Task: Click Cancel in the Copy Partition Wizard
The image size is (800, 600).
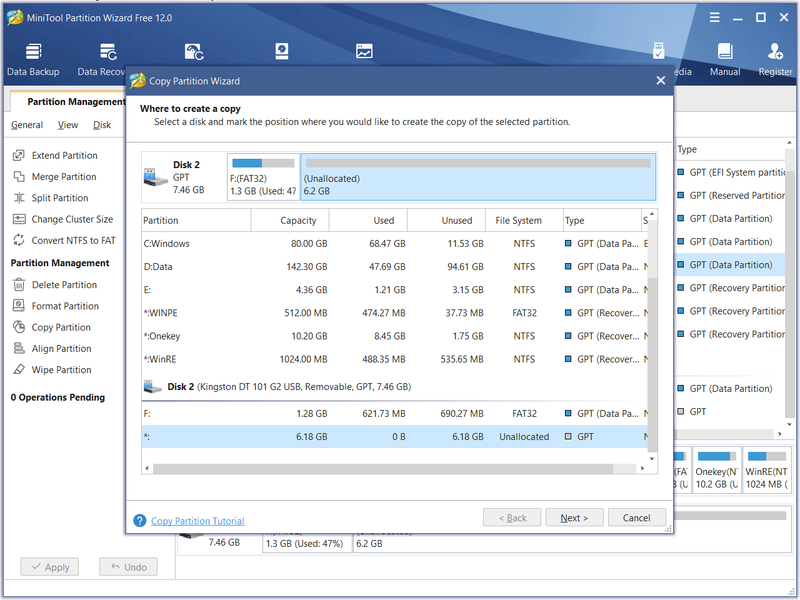Action: 637,518
